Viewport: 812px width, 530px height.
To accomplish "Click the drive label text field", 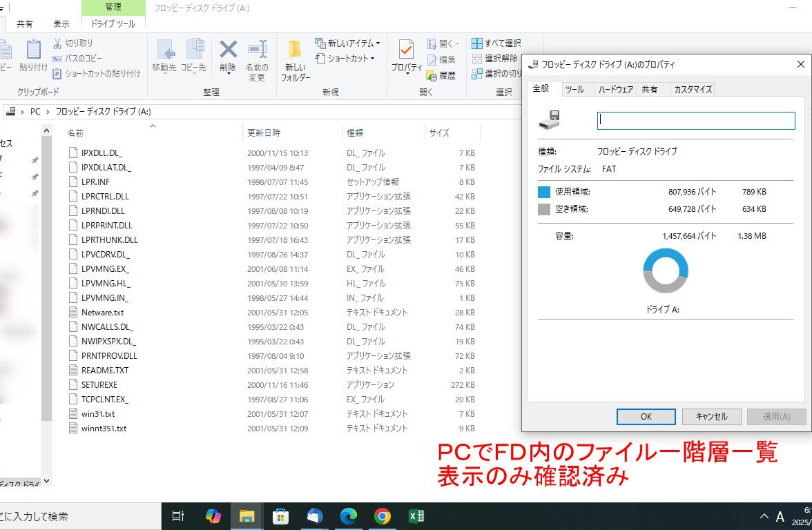I will pos(696,120).
